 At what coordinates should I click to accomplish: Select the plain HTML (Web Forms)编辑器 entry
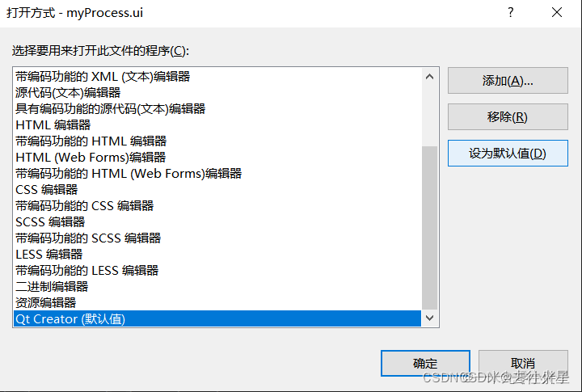[x=217, y=158]
